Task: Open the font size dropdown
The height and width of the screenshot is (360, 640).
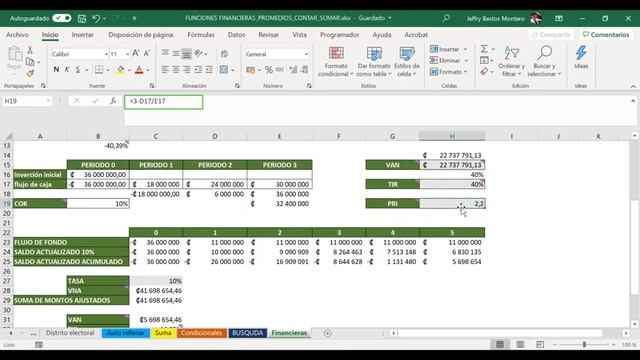Action: 127,54
